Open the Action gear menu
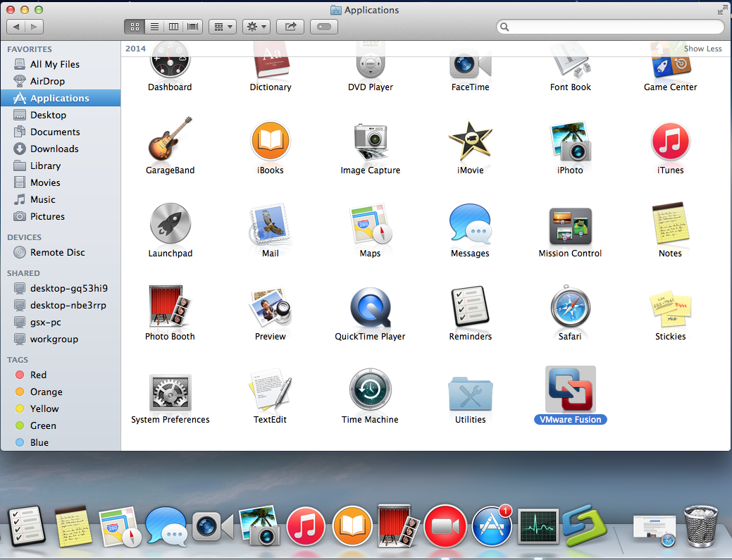Screen dimensions: 732x560 [256, 27]
